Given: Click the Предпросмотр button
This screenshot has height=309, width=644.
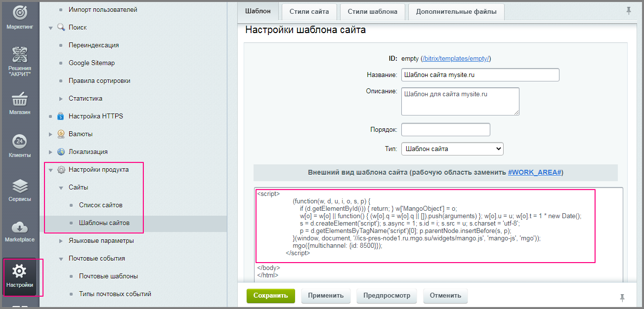Looking at the screenshot, I should 387,296.
